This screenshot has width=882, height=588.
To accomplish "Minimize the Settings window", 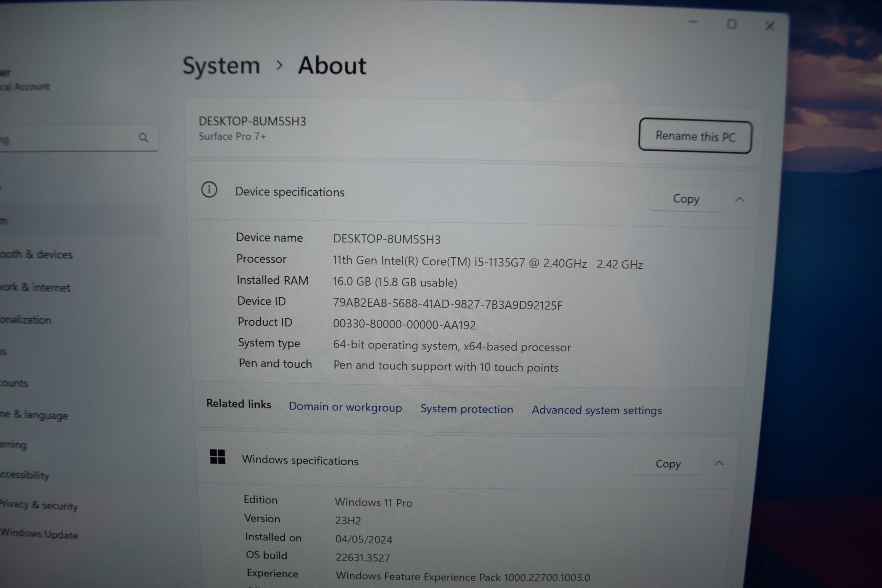I will tap(693, 22).
